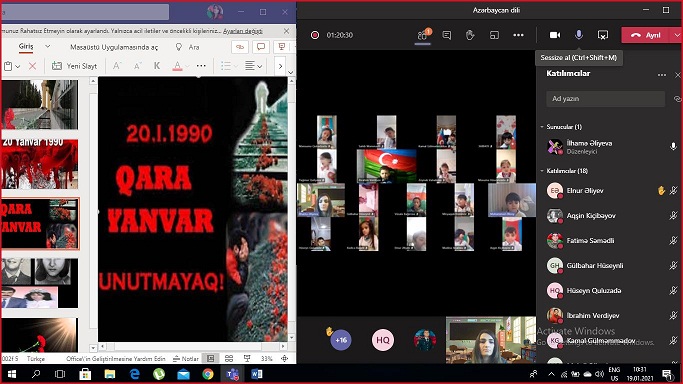Open Google Chrome from the taskbar
Viewport: 683px width, 384px height.
pyautogui.click(x=208, y=374)
